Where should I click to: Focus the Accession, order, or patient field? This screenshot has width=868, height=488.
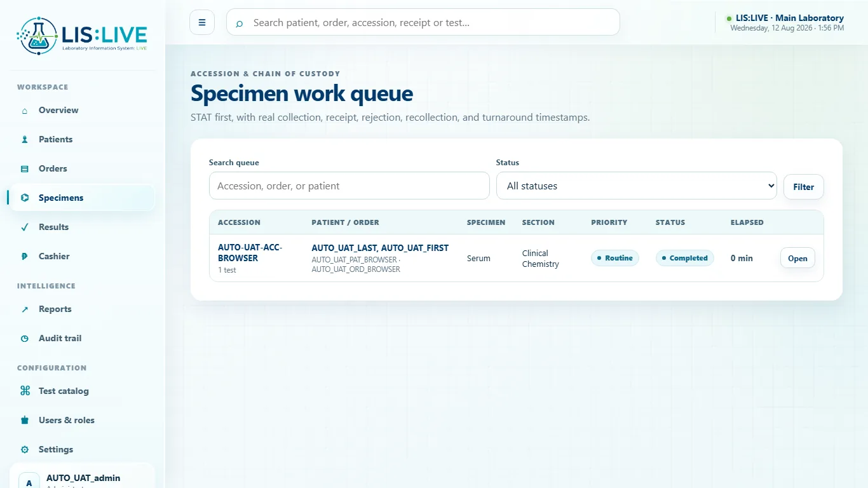tap(349, 186)
